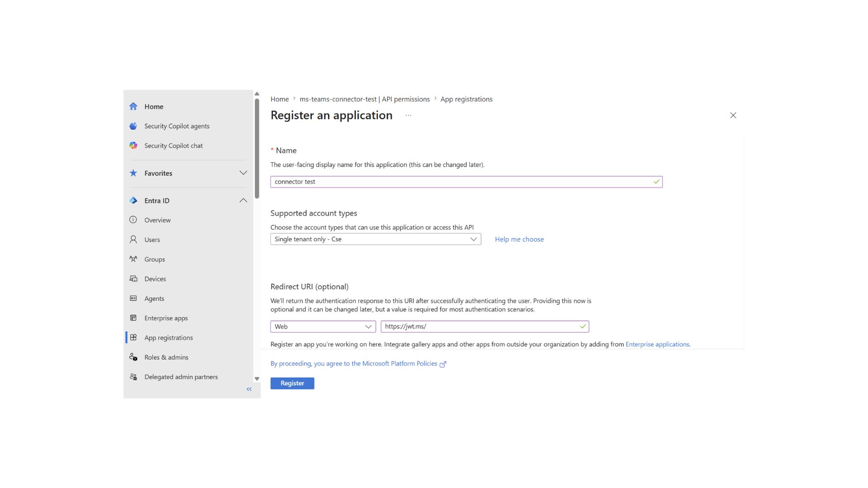Click the Roles & admins icon
The width and height of the screenshot is (868, 488).
pos(133,357)
